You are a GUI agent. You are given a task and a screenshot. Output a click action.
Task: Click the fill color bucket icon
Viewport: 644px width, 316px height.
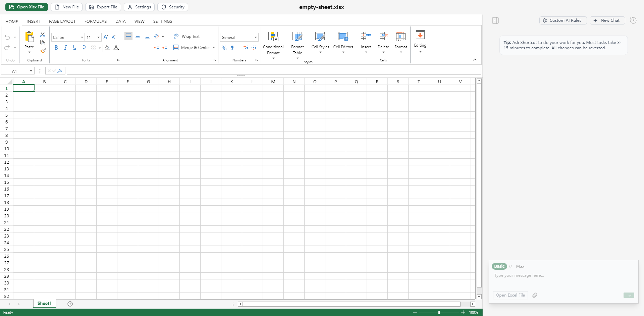[107, 48]
